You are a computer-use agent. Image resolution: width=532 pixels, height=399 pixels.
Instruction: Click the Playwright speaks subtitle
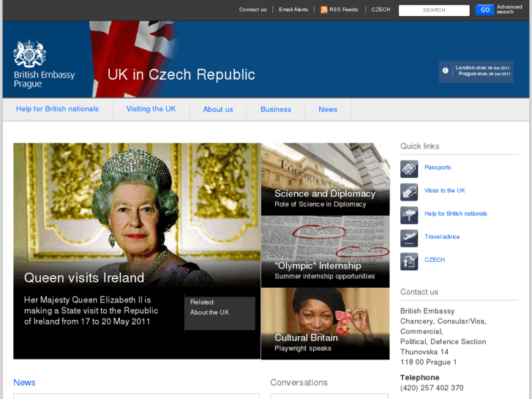[x=303, y=348]
